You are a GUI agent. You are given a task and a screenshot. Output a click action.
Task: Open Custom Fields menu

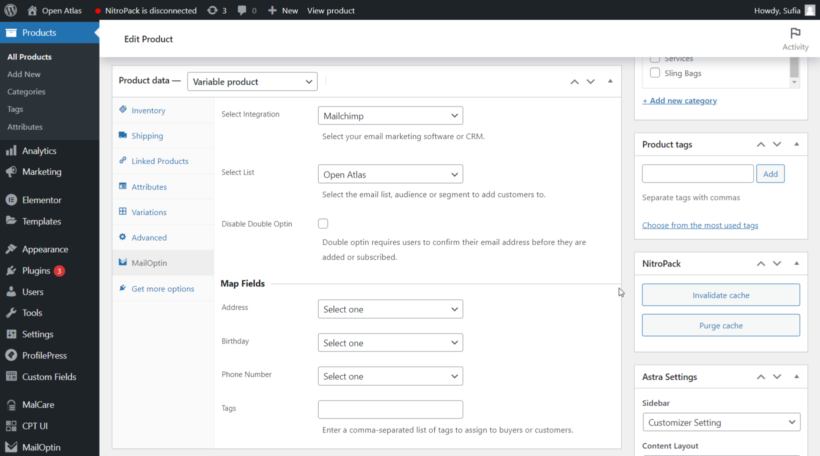pyautogui.click(x=49, y=377)
